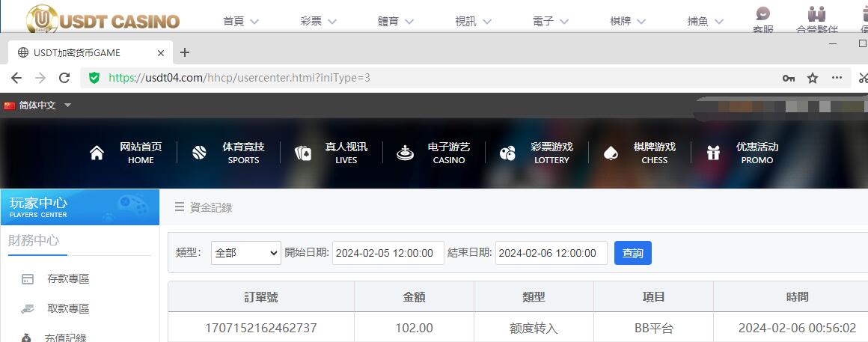Click the 玩家中心 Players Center header
Viewport: 868px width, 342px height.
tap(80, 207)
